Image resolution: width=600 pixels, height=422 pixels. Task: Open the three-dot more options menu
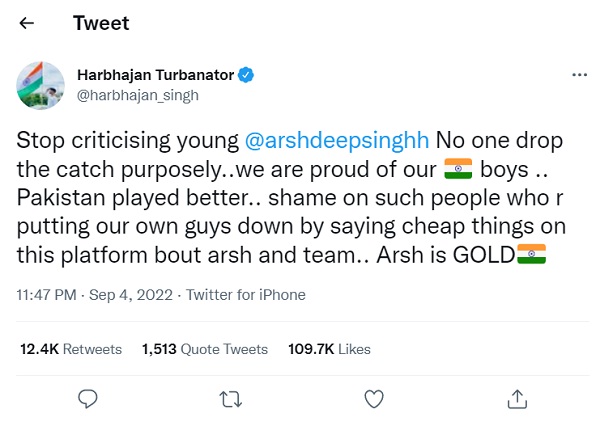(578, 75)
